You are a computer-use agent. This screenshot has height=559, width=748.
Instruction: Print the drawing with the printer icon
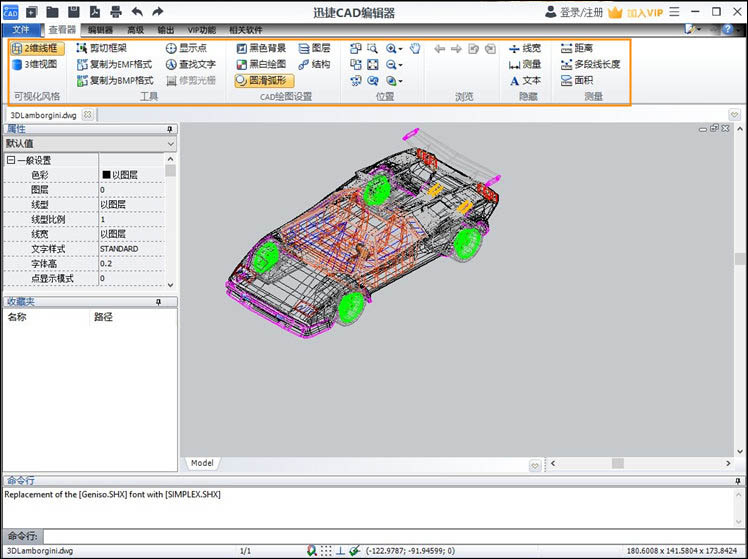pyautogui.click(x=116, y=12)
